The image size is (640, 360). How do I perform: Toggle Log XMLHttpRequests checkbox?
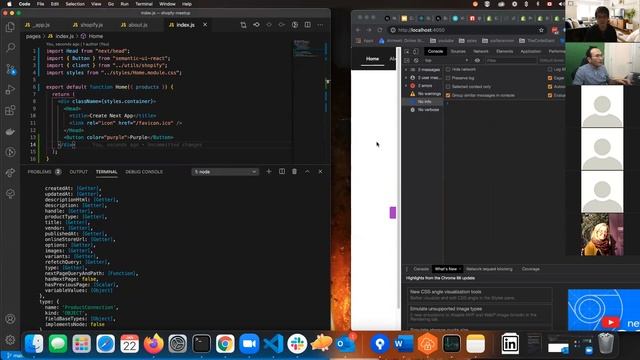[550, 69]
